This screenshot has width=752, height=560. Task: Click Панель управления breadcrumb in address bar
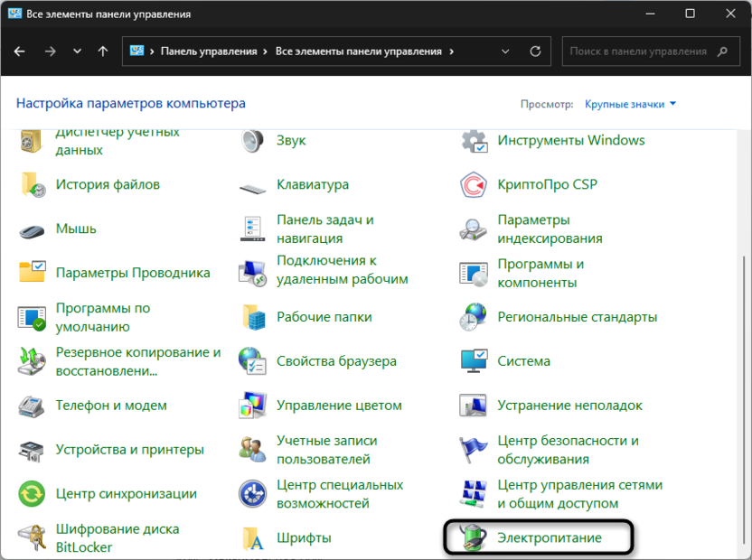tap(209, 51)
